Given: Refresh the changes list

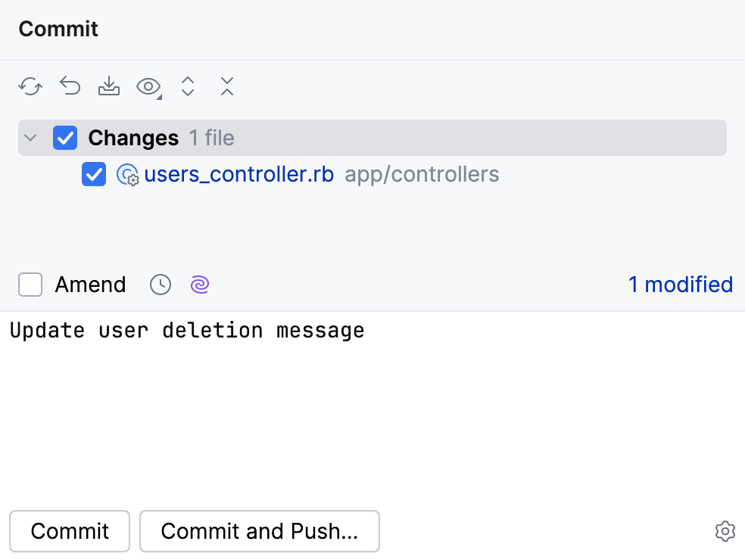Looking at the screenshot, I should coord(30,86).
